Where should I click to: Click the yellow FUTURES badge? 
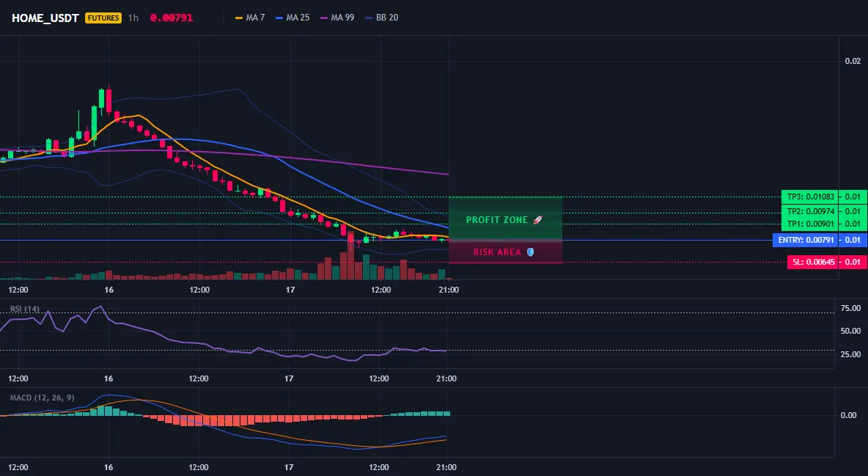(103, 18)
